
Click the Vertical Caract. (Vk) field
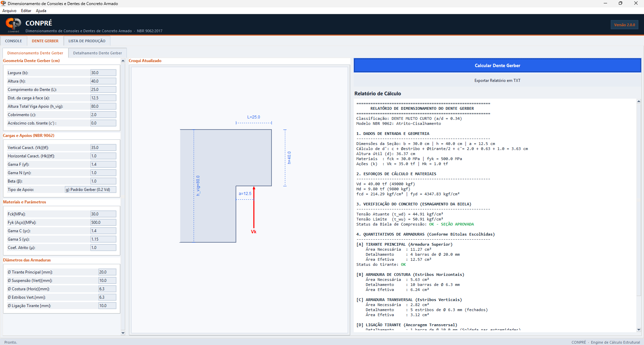(103, 148)
